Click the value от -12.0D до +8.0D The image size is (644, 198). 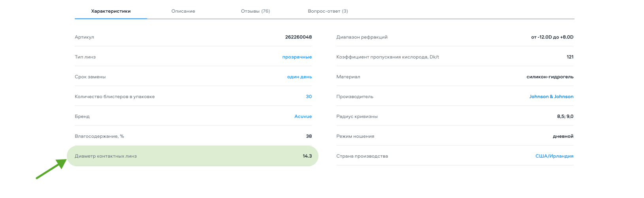[552, 37]
